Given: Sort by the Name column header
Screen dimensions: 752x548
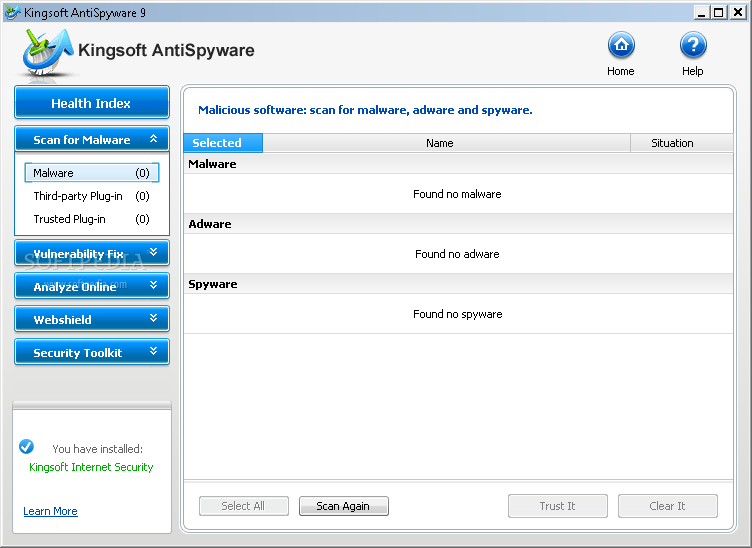Looking at the screenshot, I should click(x=446, y=143).
